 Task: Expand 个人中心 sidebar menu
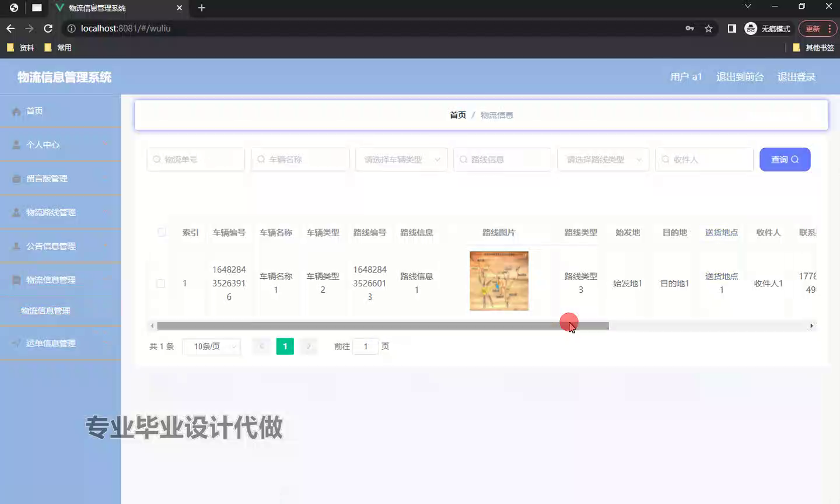[60, 145]
